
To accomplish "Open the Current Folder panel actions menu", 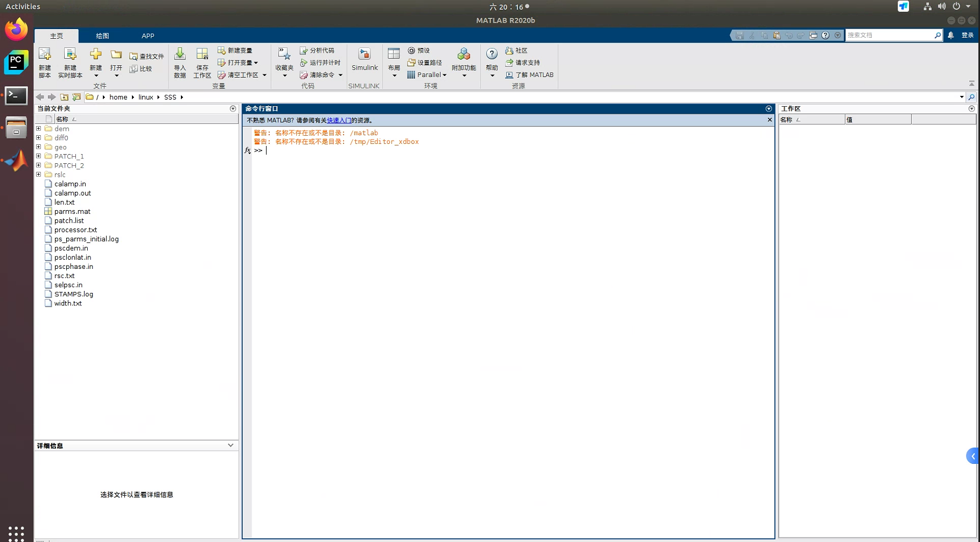I will [x=233, y=109].
